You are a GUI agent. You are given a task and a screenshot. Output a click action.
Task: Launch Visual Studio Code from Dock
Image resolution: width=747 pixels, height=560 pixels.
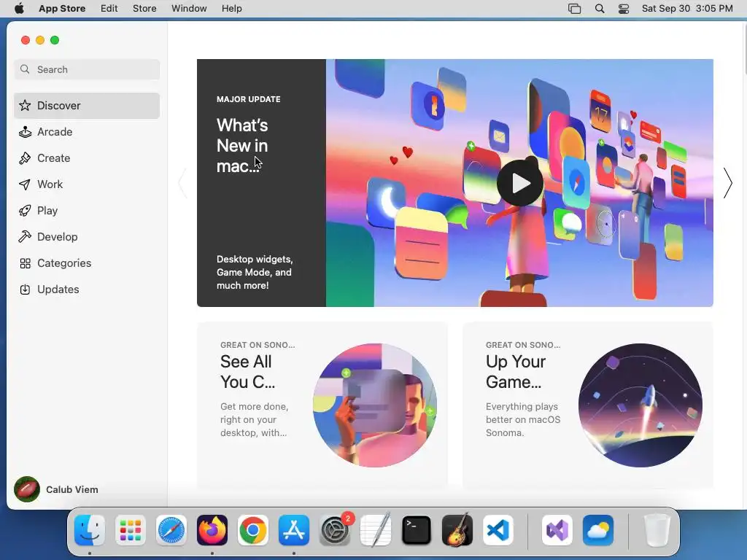point(498,530)
